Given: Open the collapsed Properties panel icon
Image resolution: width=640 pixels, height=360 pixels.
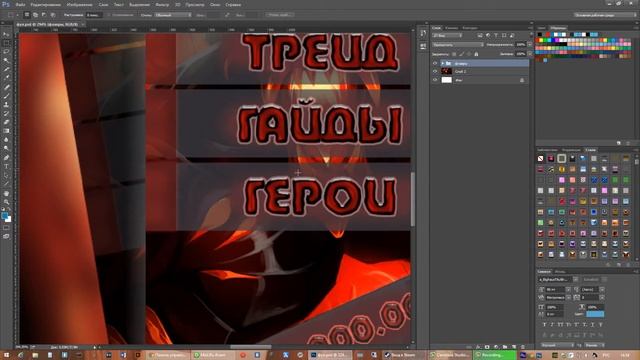Looking at the screenshot, I should (x=423, y=47).
